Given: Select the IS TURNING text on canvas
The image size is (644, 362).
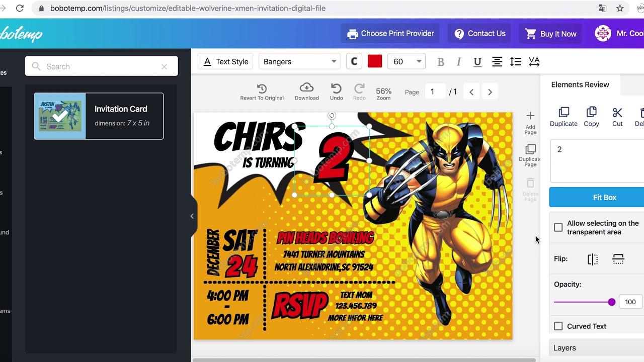Looking at the screenshot, I should pyautogui.click(x=268, y=162).
